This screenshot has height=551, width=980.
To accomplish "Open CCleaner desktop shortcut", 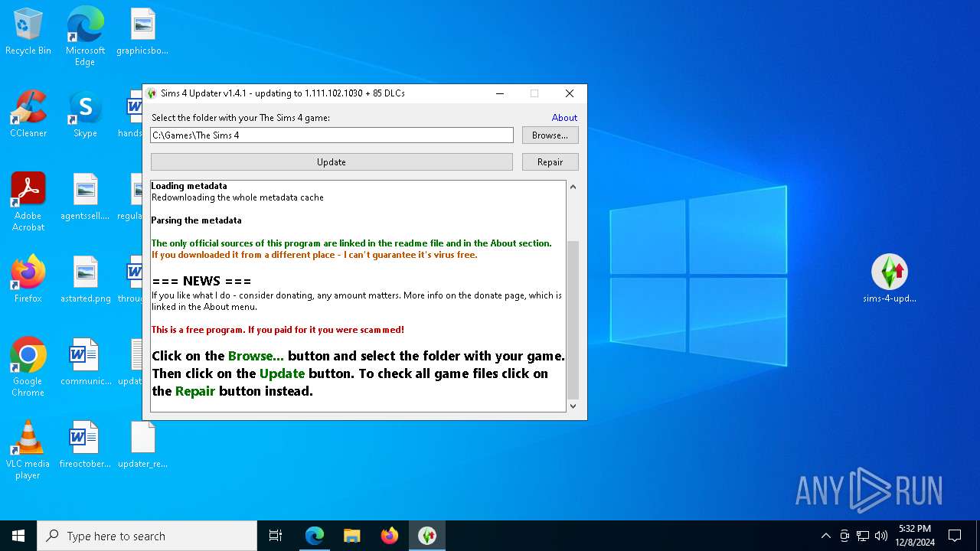I will coord(28,115).
